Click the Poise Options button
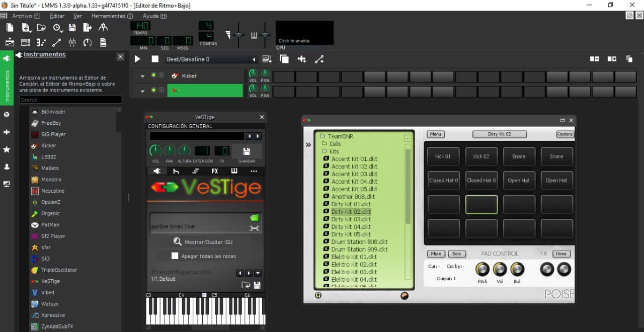The width and height of the screenshot is (644, 332). [565, 134]
